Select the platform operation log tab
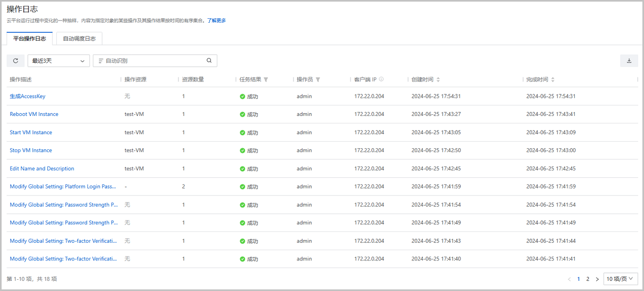644x291 pixels. coord(30,39)
